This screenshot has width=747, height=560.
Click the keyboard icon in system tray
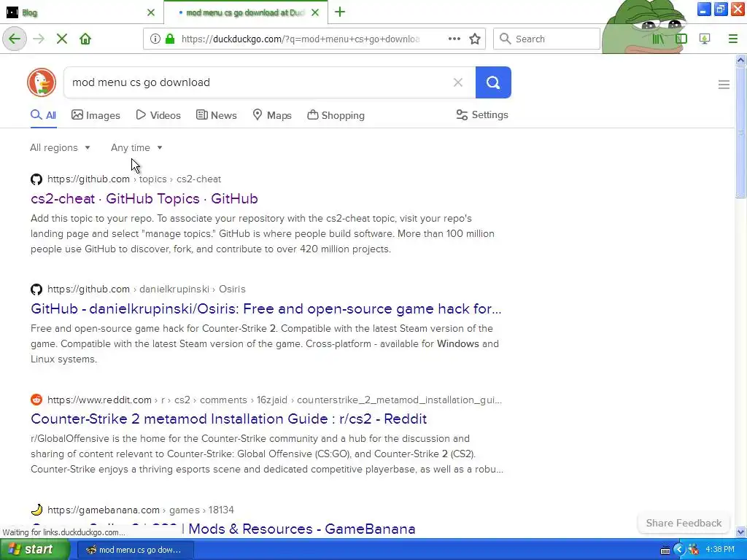pyautogui.click(x=665, y=550)
